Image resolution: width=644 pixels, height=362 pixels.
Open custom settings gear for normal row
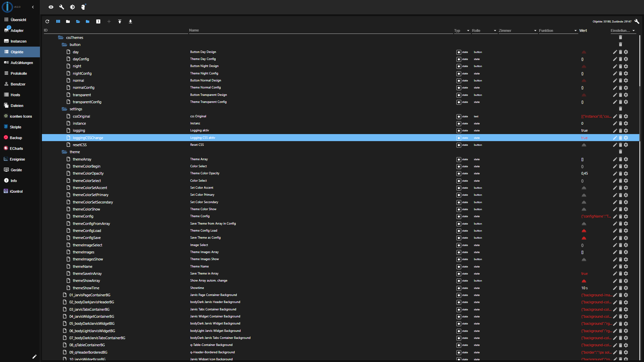(626, 81)
